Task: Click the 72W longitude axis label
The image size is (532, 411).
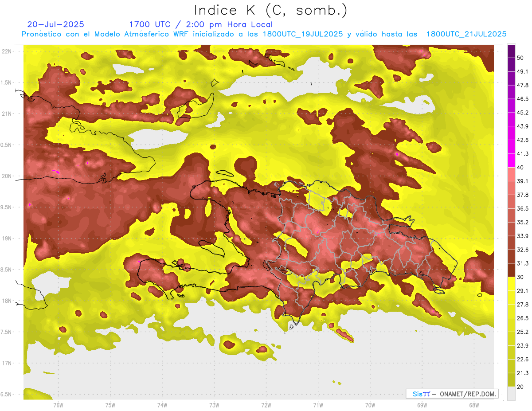Action: 266,405
